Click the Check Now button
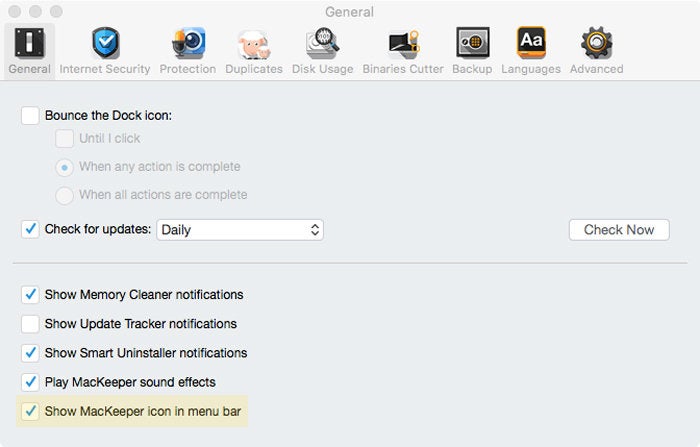The width and height of the screenshot is (700, 447). click(619, 230)
